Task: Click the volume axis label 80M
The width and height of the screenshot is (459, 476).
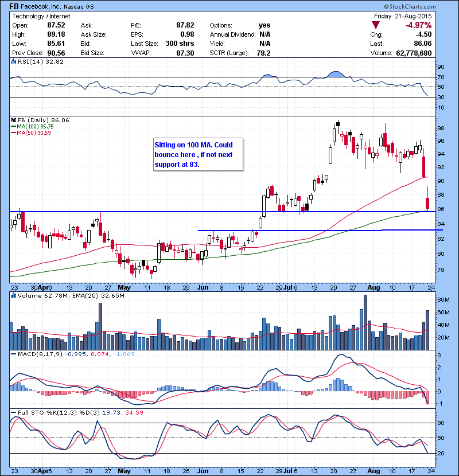Action: [x=443, y=299]
